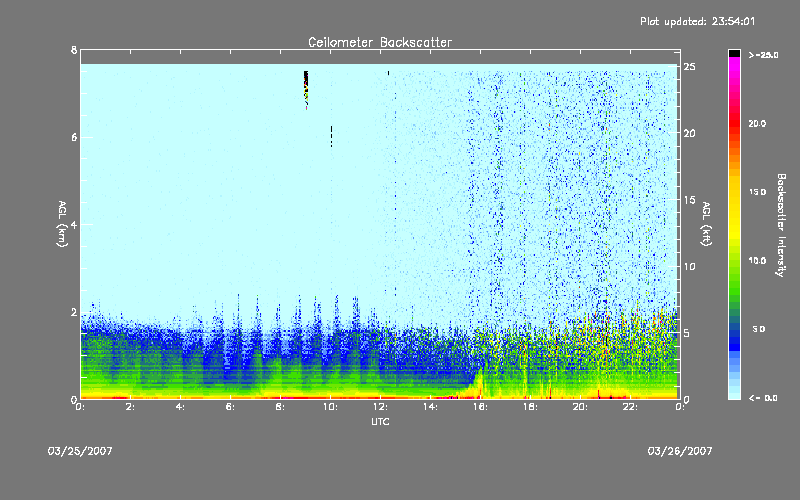
Task: Select the 2 tick on the km axis
Action: point(74,312)
